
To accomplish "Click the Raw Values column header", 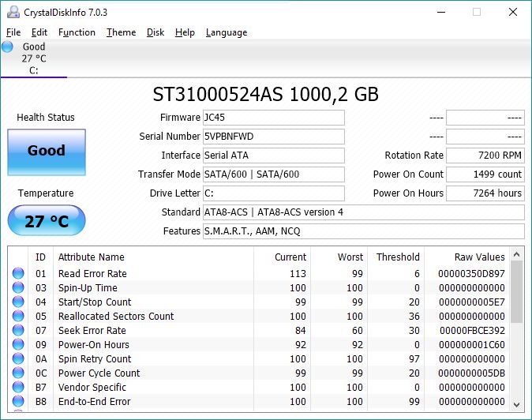I will [466, 257].
